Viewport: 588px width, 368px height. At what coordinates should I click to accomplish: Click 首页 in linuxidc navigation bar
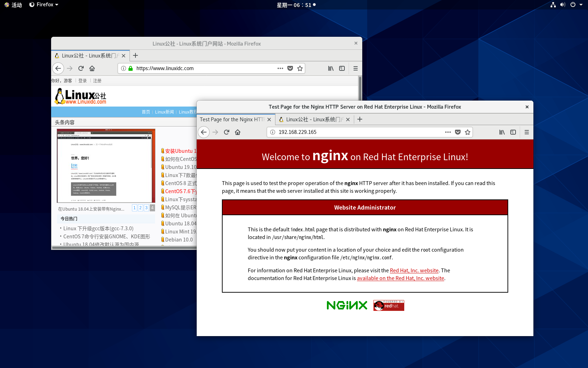pyautogui.click(x=146, y=112)
